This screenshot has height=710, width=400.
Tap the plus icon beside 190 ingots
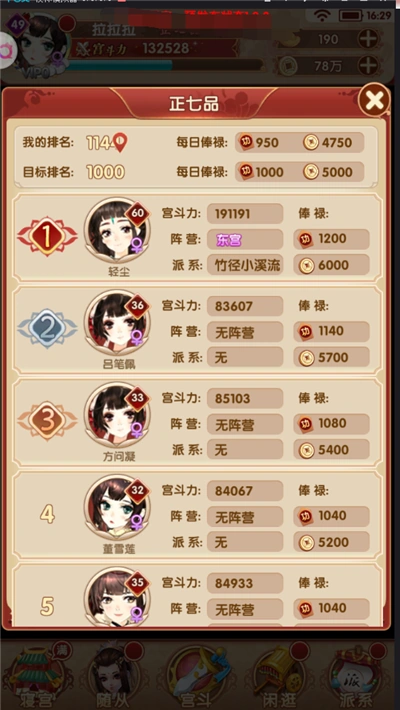tap(368, 39)
